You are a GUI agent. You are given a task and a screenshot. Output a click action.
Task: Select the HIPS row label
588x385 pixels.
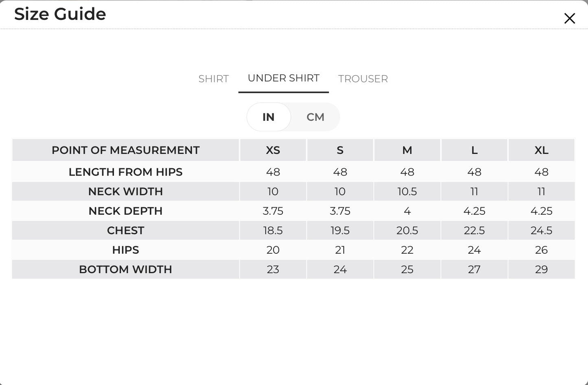coord(126,250)
